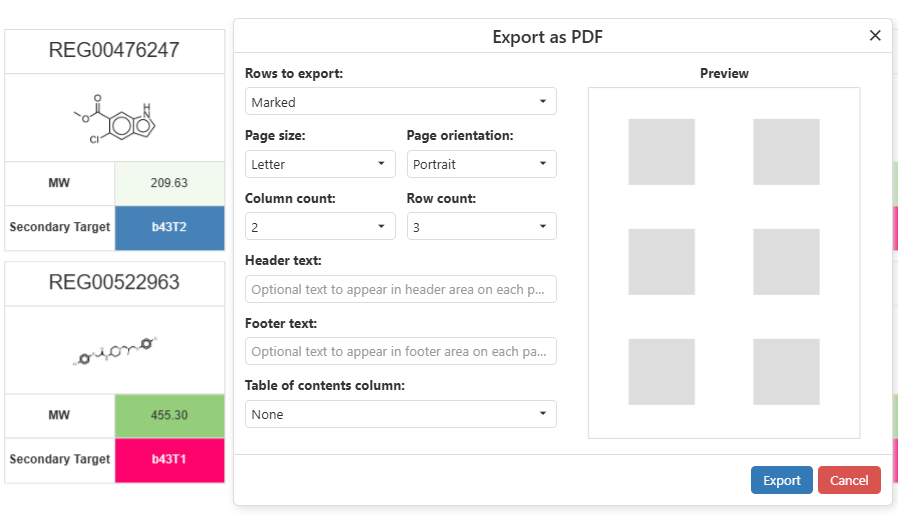
Task: Open the Column count selector
Action: 320,227
